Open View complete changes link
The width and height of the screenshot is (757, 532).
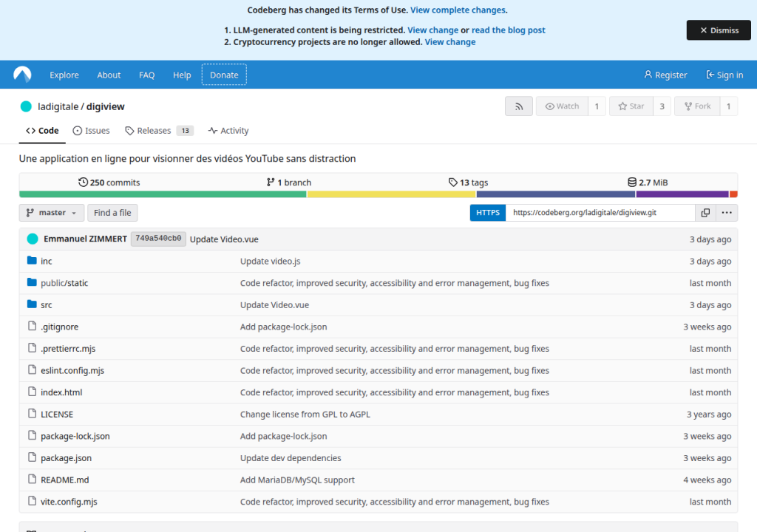458,10
